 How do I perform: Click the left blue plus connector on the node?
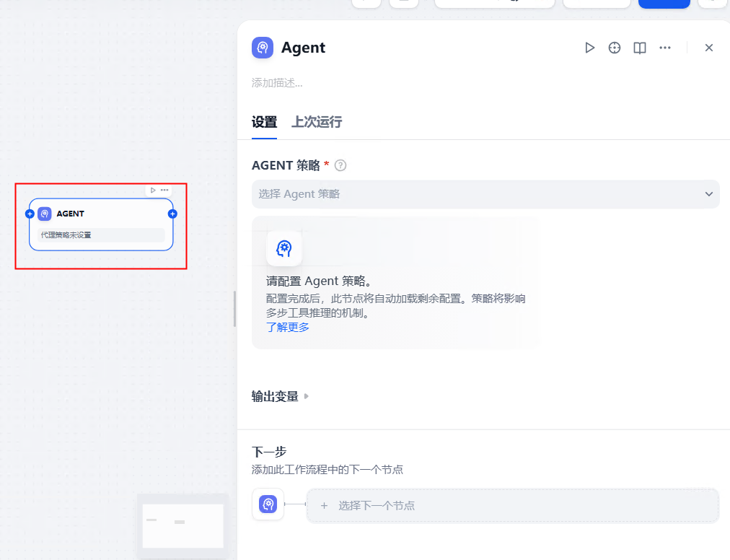pyautogui.click(x=30, y=214)
